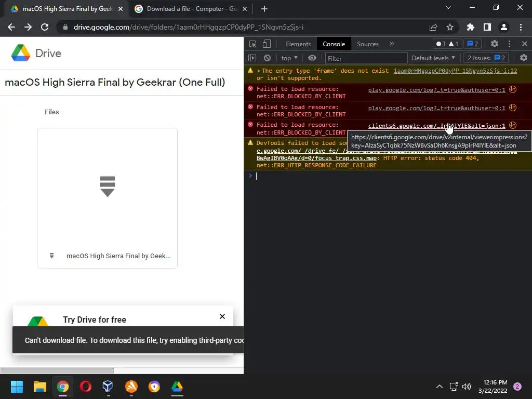Open the Default levels dropdown
Screen dimensions: 532x399
point(433,58)
